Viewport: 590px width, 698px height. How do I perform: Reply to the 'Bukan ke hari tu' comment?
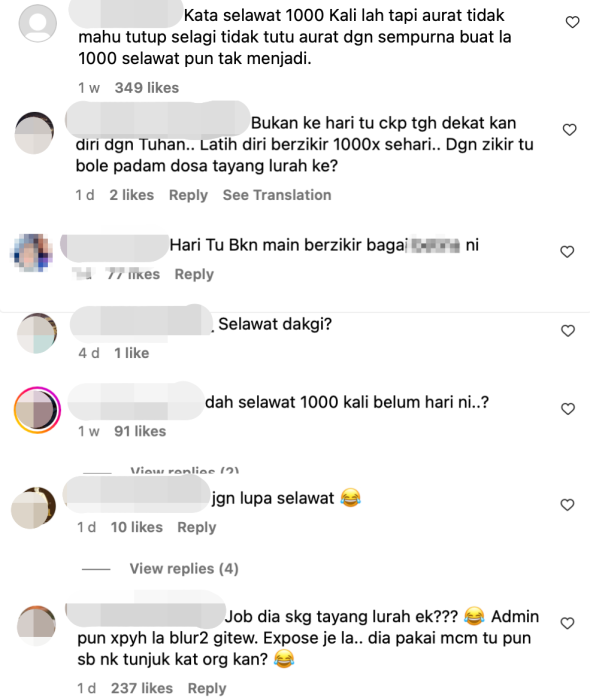(x=188, y=195)
